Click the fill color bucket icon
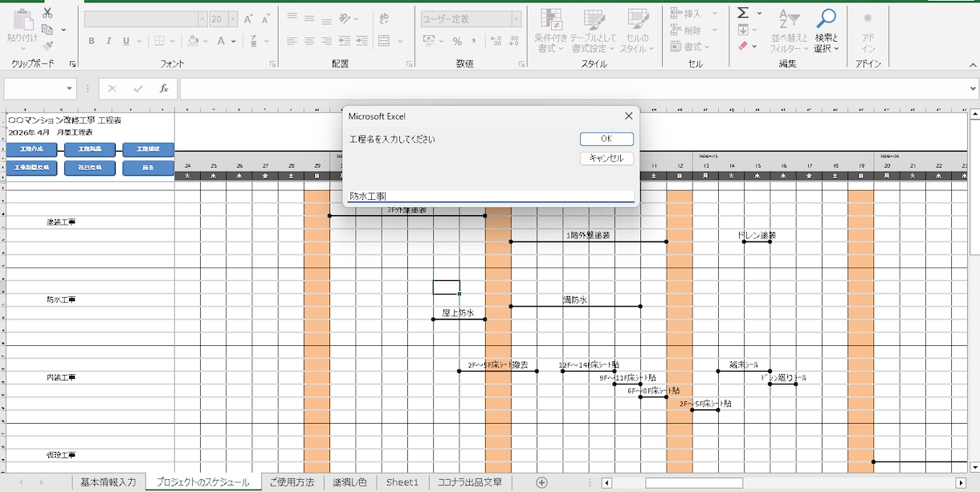The image size is (980, 492). click(193, 41)
